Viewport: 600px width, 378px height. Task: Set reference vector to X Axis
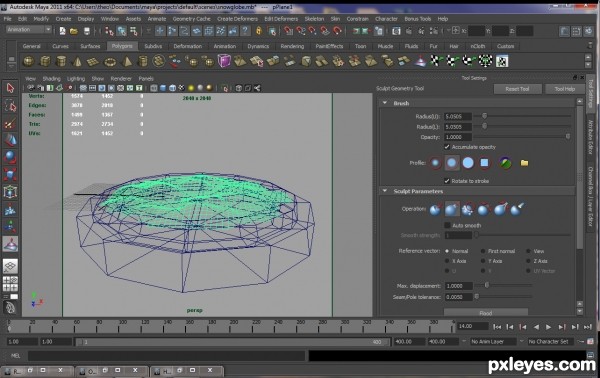click(x=447, y=261)
